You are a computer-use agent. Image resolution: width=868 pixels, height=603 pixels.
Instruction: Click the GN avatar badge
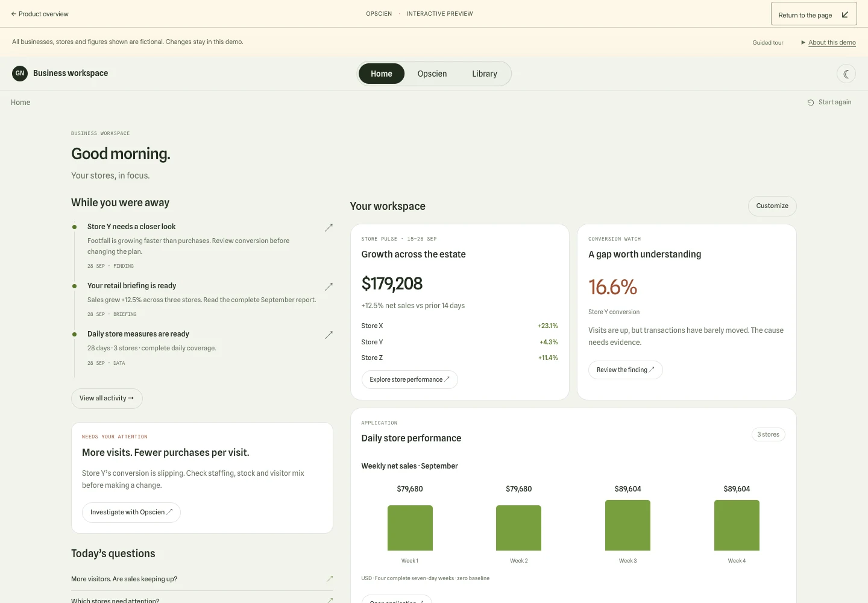pyautogui.click(x=20, y=74)
